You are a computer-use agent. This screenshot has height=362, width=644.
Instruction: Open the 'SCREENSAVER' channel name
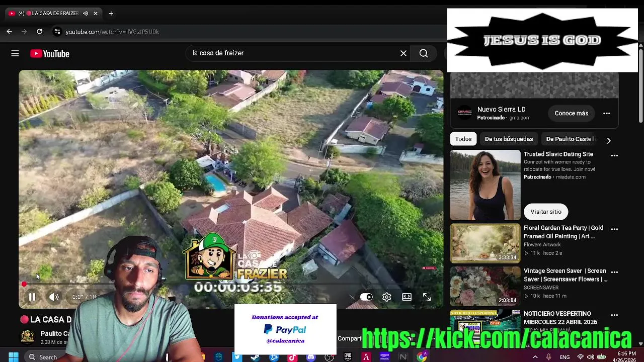tap(541, 288)
